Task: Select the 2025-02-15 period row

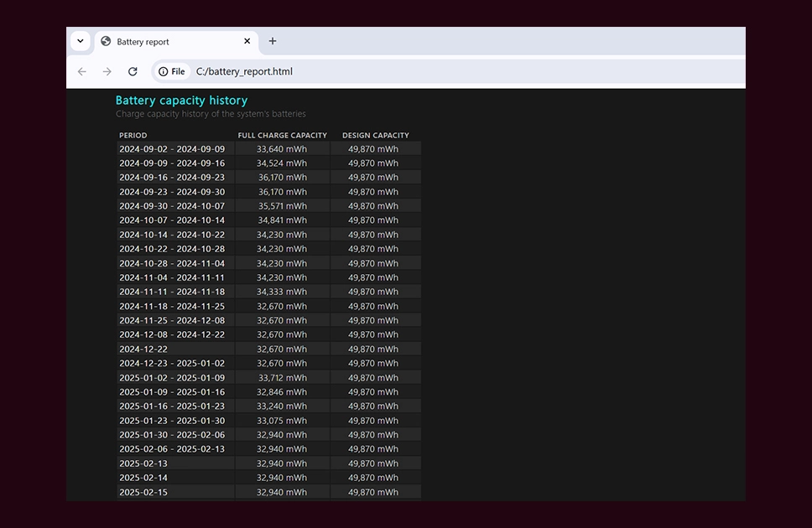Action: pos(143,492)
